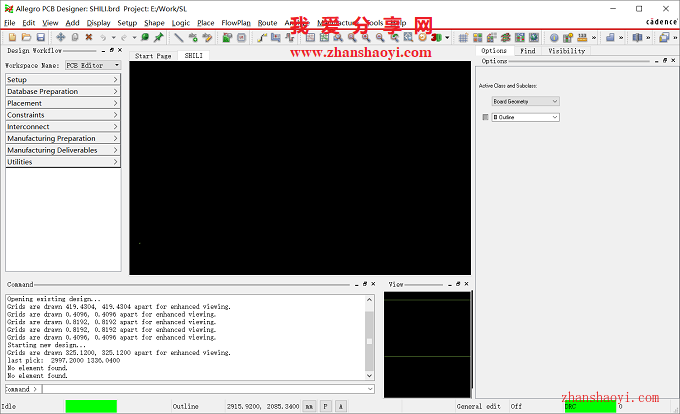680x414 pixels.
Task: Click the Undo arrow icon
Action: tap(103, 38)
